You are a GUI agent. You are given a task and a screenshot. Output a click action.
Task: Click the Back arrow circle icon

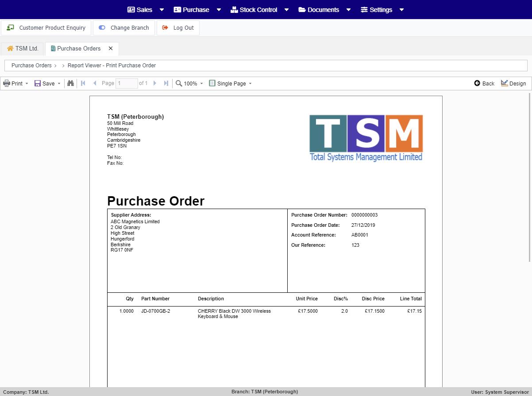pyautogui.click(x=477, y=83)
